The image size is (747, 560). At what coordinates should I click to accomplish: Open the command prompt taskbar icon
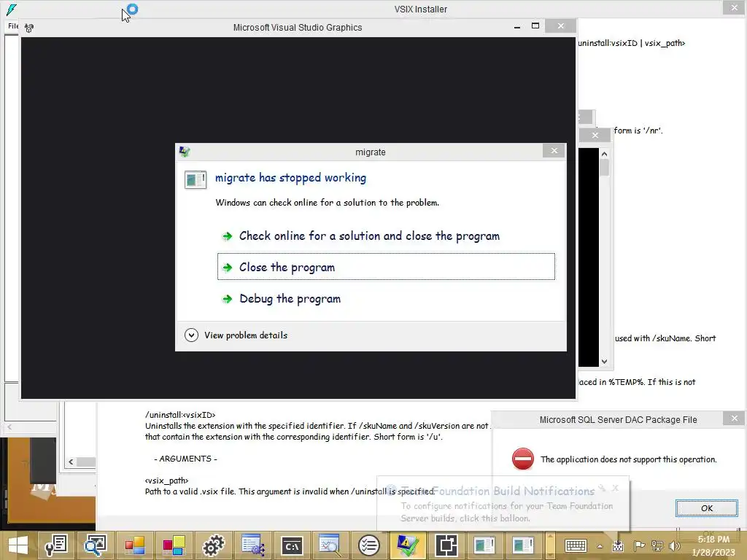pos(292,545)
